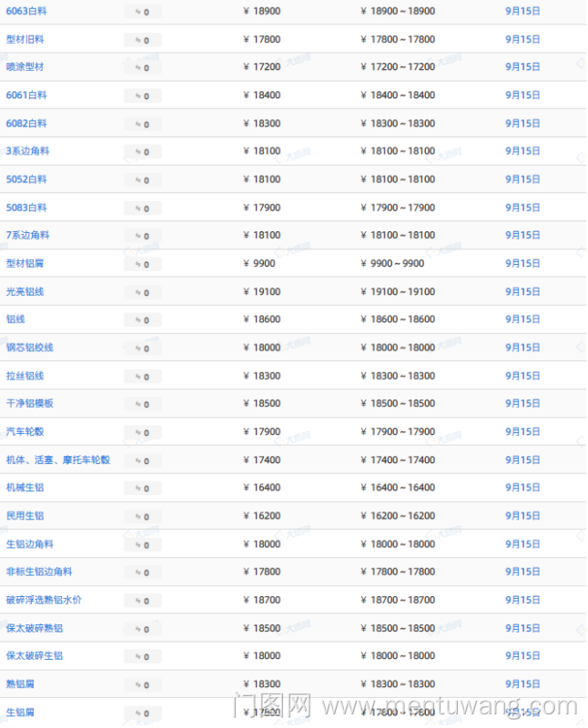
Task: Select the 喷涂型材 link
Action: pyautogui.click(x=25, y=67)
